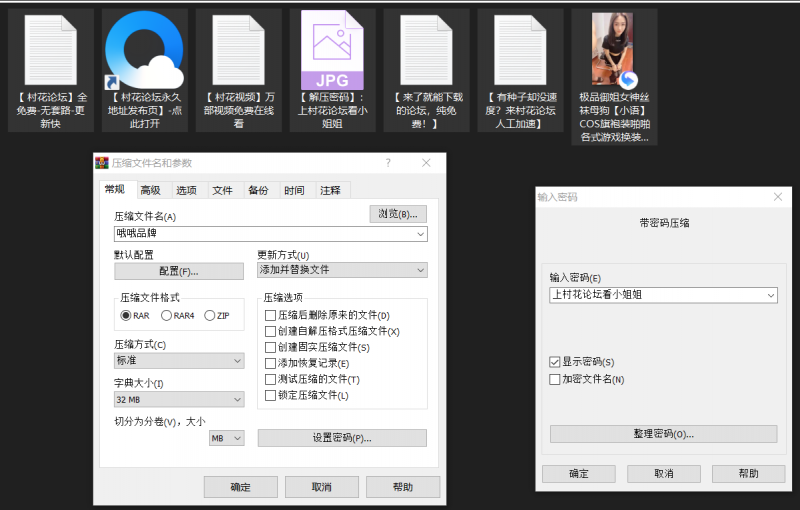The image size is (800, 510).
Task: Click the 浏览(B)... button
Action: click(398, 214)
